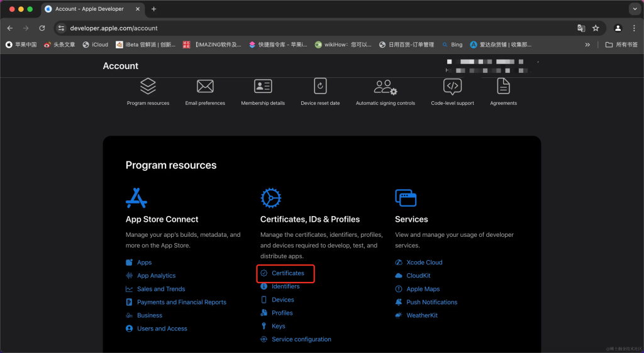The width and height of the screenshot is (644, 353).
Task: Click the App Store Connect logo icon
Action: 136,198
